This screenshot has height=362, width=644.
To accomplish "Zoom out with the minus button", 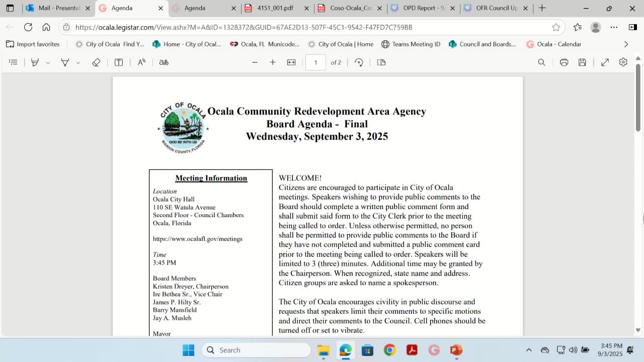I will tap(255, 62).
